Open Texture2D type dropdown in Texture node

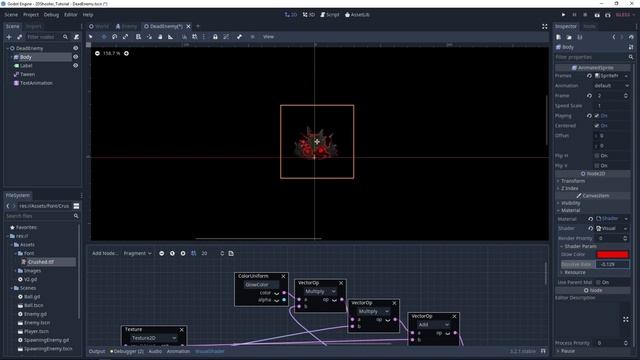point(154,338)
